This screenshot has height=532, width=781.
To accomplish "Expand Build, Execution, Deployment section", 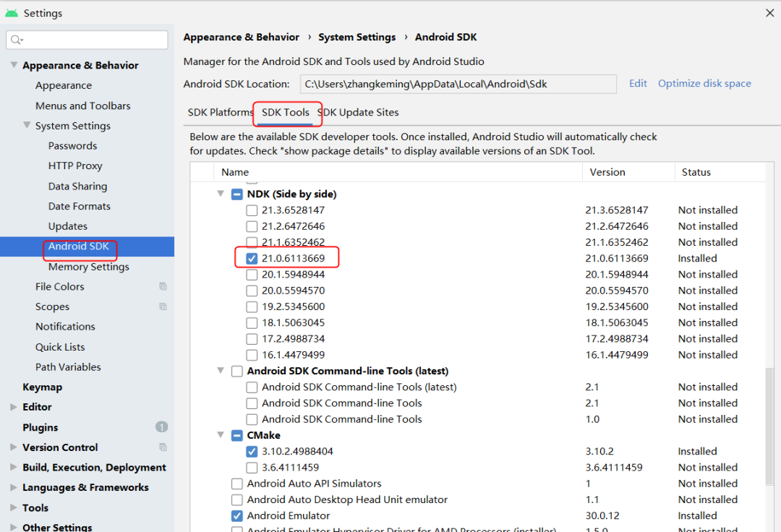I will [x=14, y=467].
